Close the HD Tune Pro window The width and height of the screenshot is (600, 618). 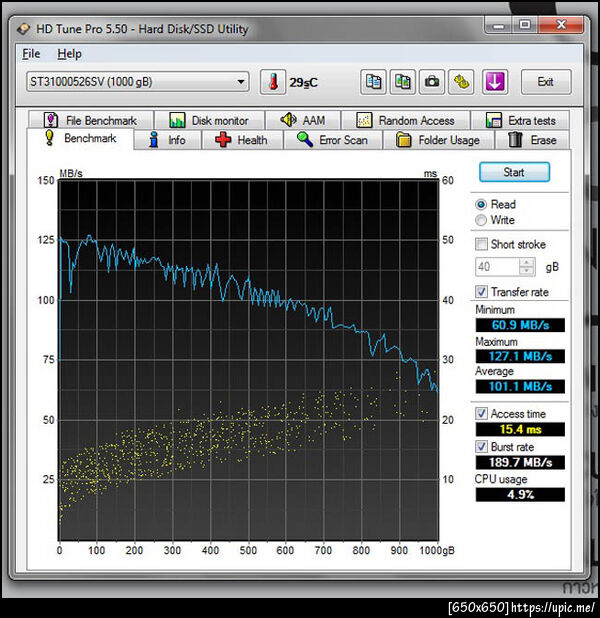tap(561, 26)
